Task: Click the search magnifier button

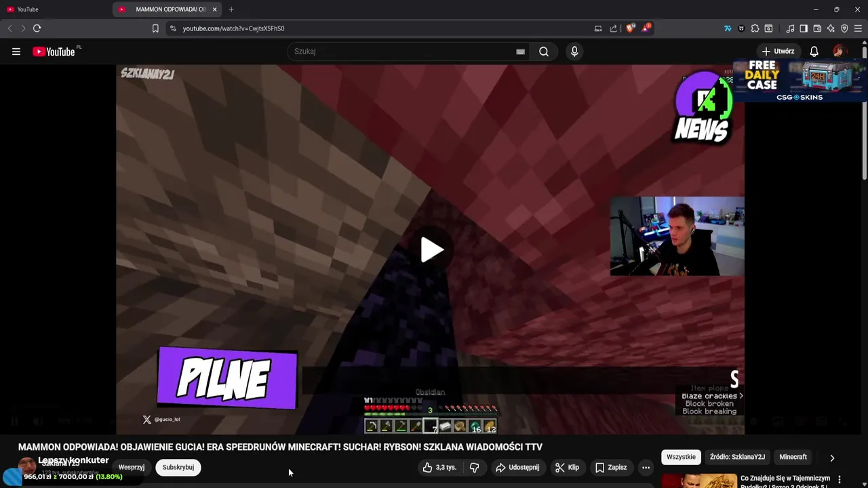Action: (x=544, y=52)
